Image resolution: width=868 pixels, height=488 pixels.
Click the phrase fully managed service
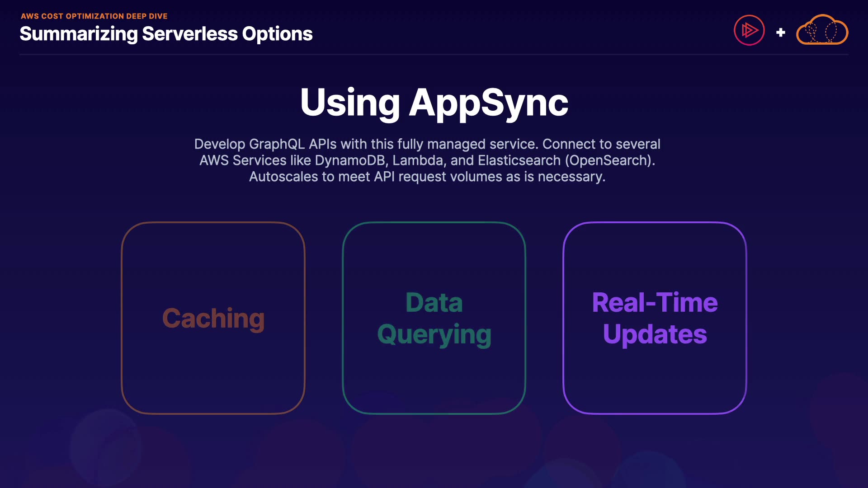(x=467, y=144)
